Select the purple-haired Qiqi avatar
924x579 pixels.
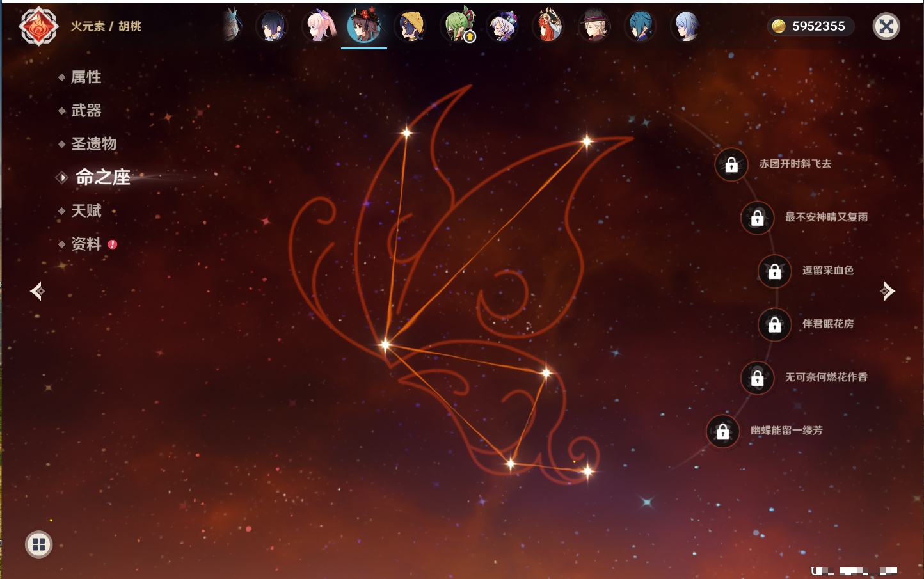pos(502,26)
